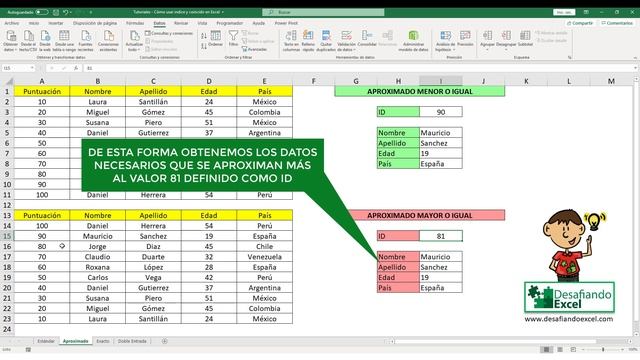Image resolution: width=640 pixels, height=360 pixels.
Task: Insert a Subtotal
Action: 525,38
